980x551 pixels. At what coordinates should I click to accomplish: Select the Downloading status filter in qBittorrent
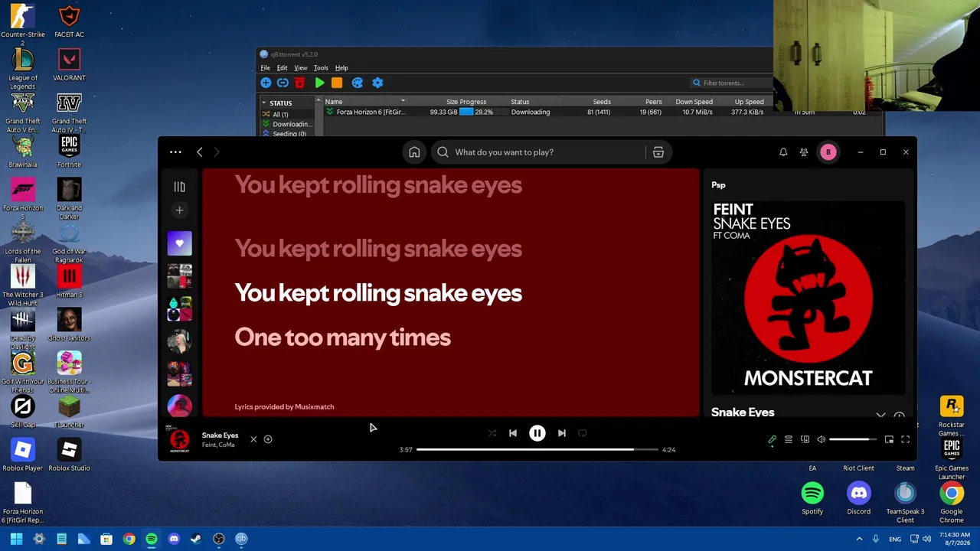coord(287,124)
